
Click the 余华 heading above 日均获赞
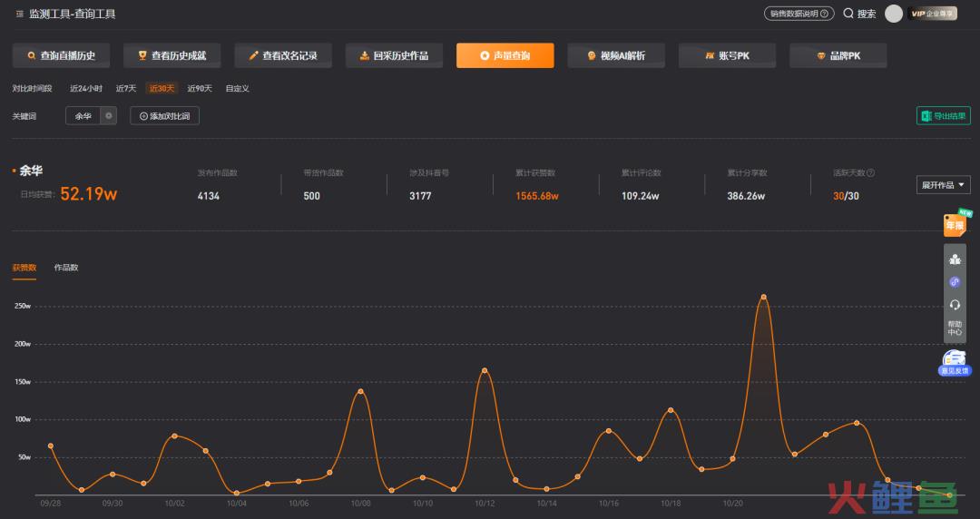31,171
